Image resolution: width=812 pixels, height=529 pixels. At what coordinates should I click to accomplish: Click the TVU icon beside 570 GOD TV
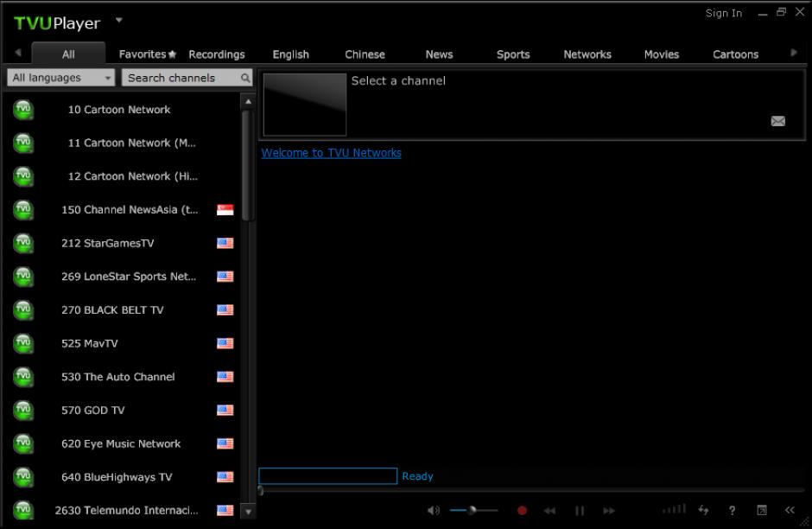(23, 411)
